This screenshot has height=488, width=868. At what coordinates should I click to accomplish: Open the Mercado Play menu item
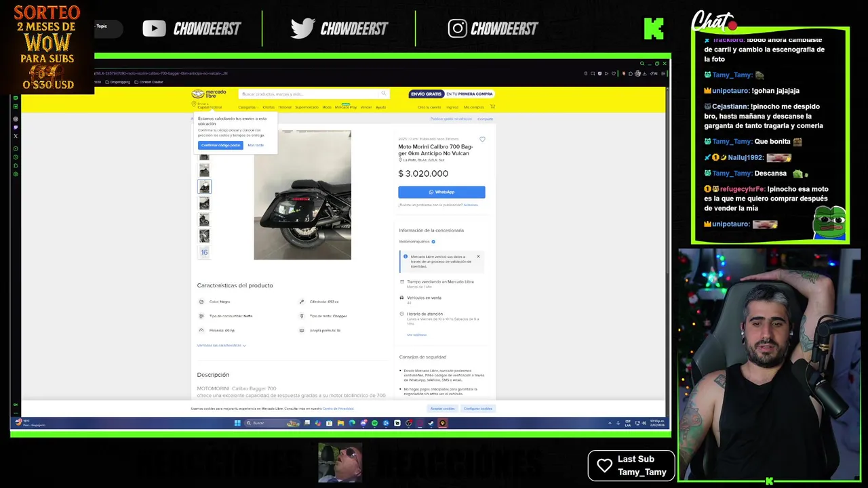346,107
